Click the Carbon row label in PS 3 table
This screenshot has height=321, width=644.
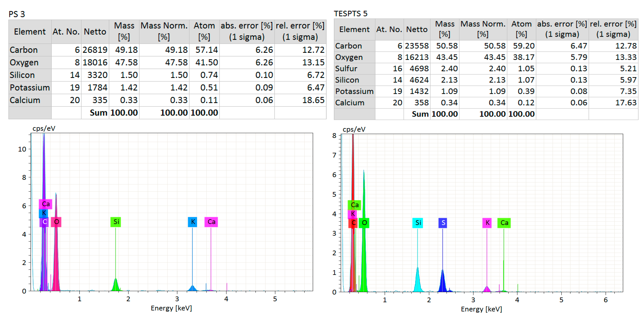click(24, 50)
